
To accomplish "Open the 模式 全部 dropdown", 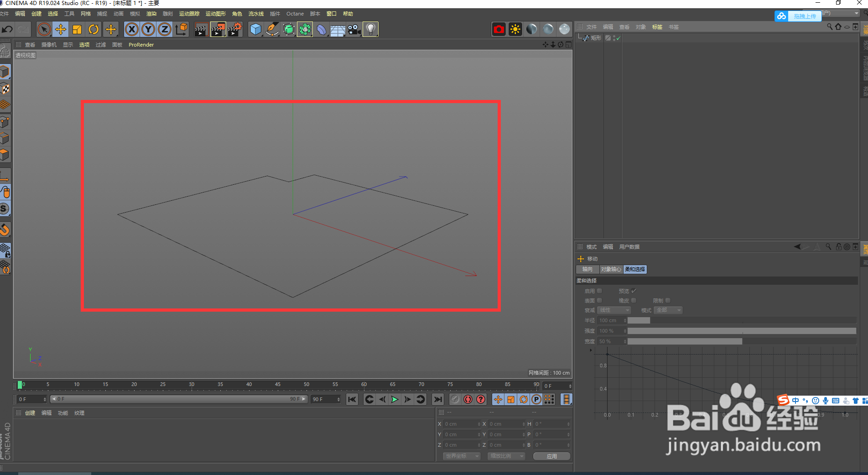I will coord(668,310).
